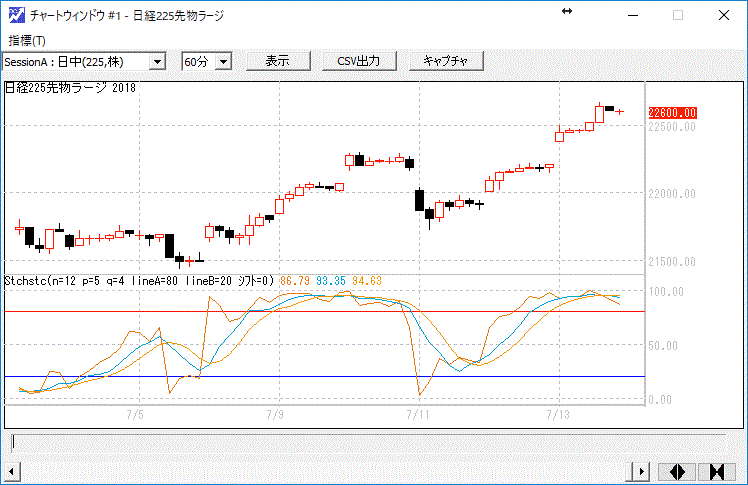Click the 22500.00 price axis label
The width and height of the screenshot is (748, 485).
(672, 127)
